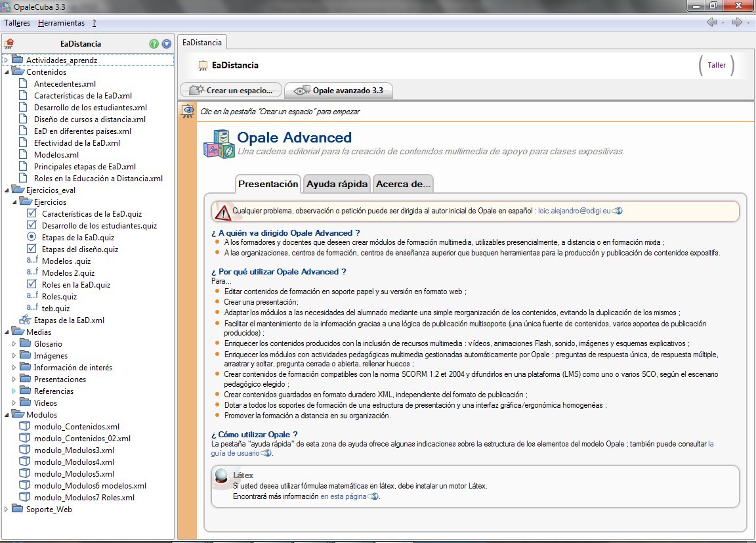Click the a...f icon of teb.quiz

[32, 308]
